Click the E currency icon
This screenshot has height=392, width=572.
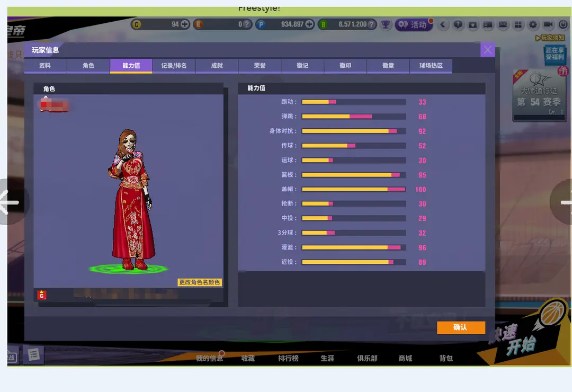point(199,24)
